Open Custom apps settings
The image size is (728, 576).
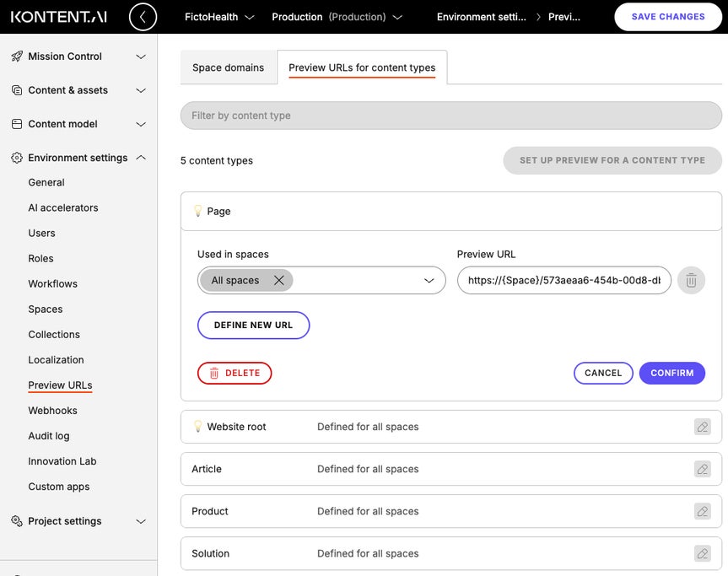click(59, 487)
